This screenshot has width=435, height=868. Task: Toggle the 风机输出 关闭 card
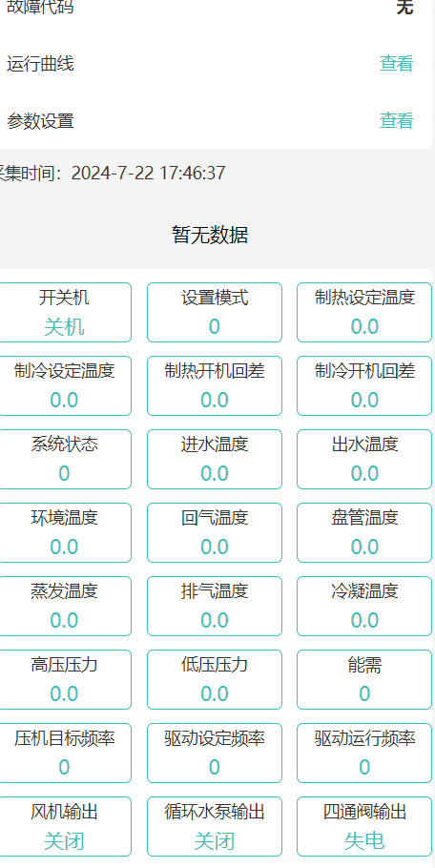(64, 826)
